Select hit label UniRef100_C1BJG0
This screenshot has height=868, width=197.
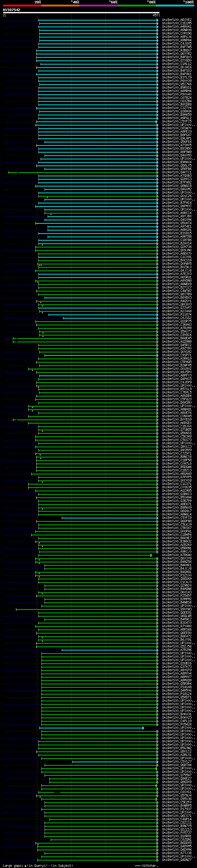point(177,426)
